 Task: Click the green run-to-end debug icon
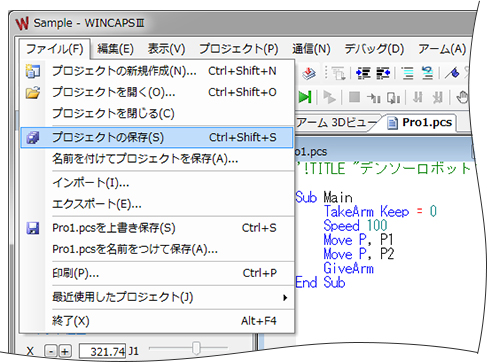click(305, 97)
